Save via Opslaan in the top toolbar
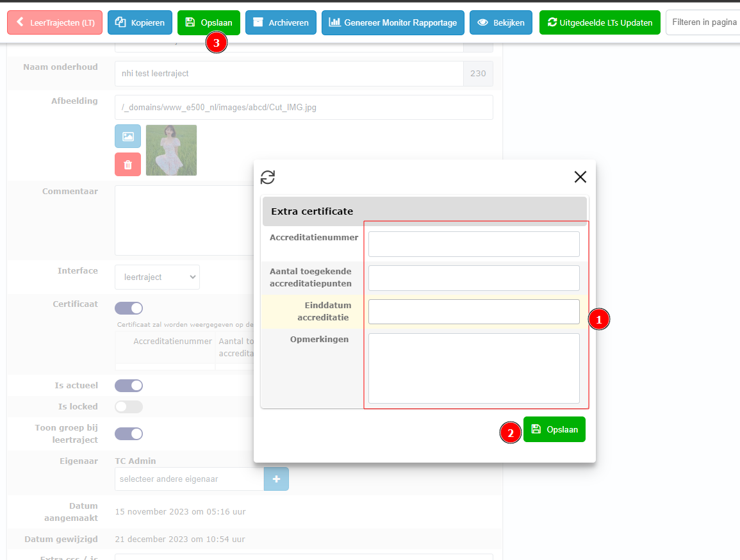Viewport: 740px width, 560px height. pyautogui.click(x=209, y=22)
